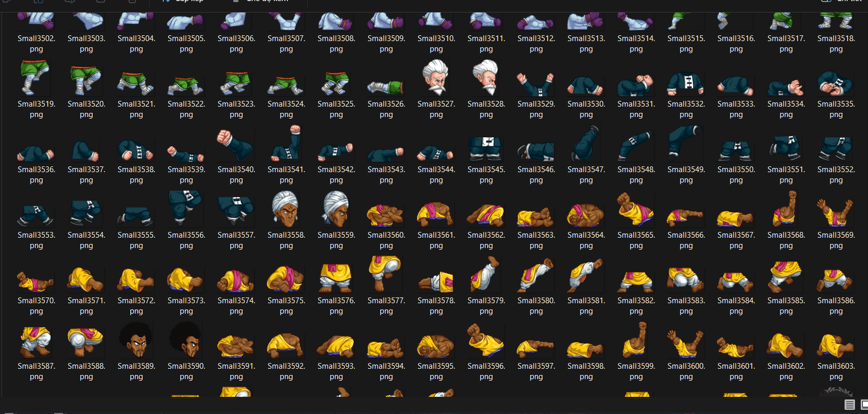
Task: Switch to details list view in status bar
Action: pyautogui.click(x=850, y=405)
